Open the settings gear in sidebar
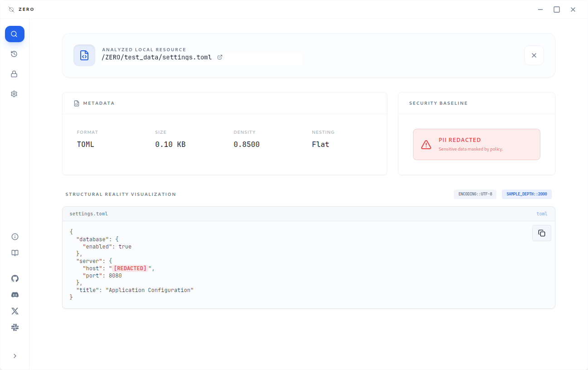Screen dimensions: 588x370 (x=15, y=94)
